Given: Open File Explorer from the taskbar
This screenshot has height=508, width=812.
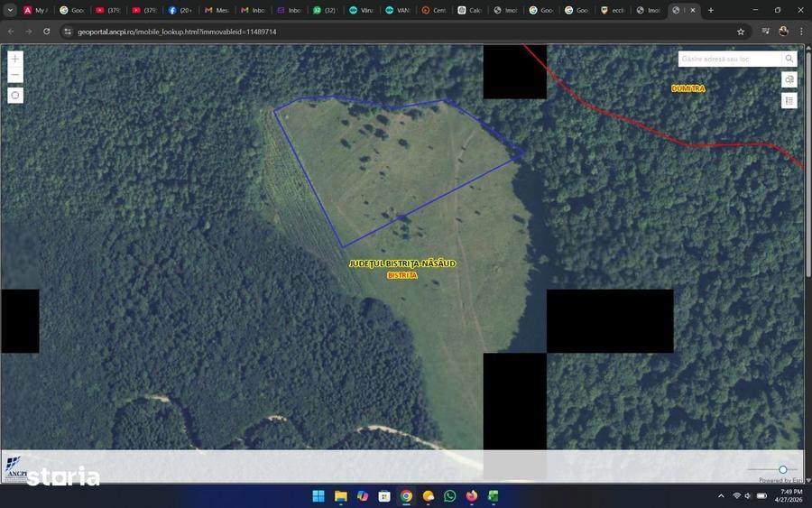Looking at the screenshot, I should tap(341, 496).
